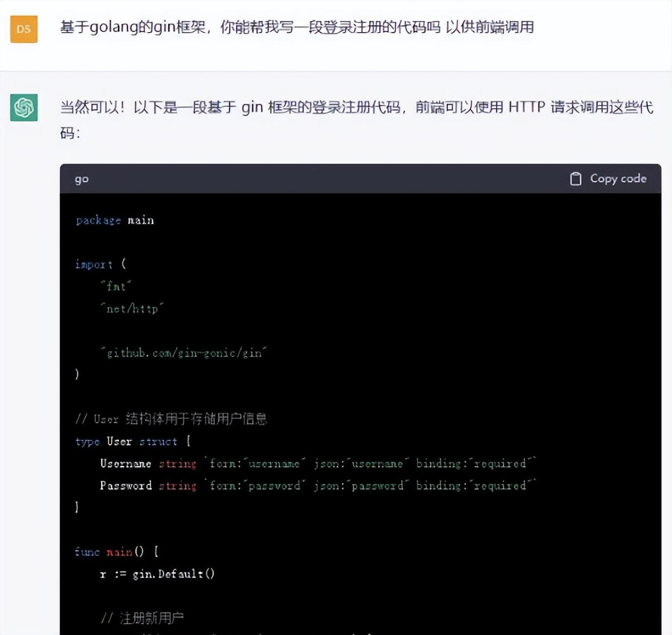Click the "net/http" import string
672x635 pixels.
point(132,309)
